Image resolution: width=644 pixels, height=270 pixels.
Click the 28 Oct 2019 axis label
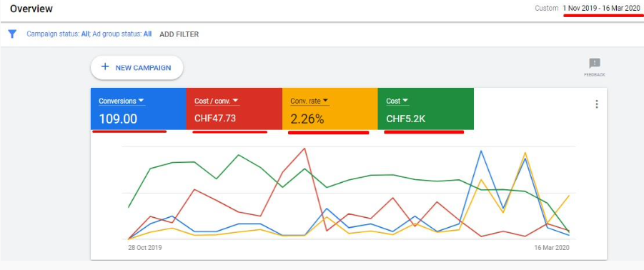click(x=145, y=248)
